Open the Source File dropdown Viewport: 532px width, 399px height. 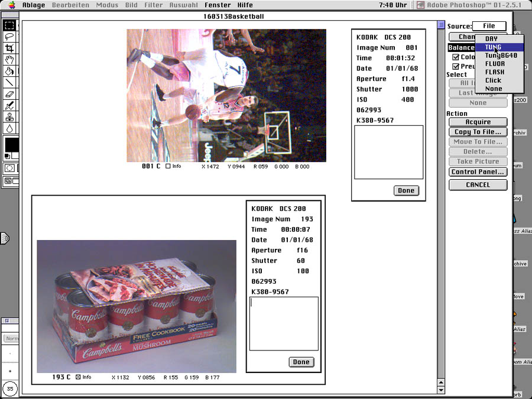489,26
